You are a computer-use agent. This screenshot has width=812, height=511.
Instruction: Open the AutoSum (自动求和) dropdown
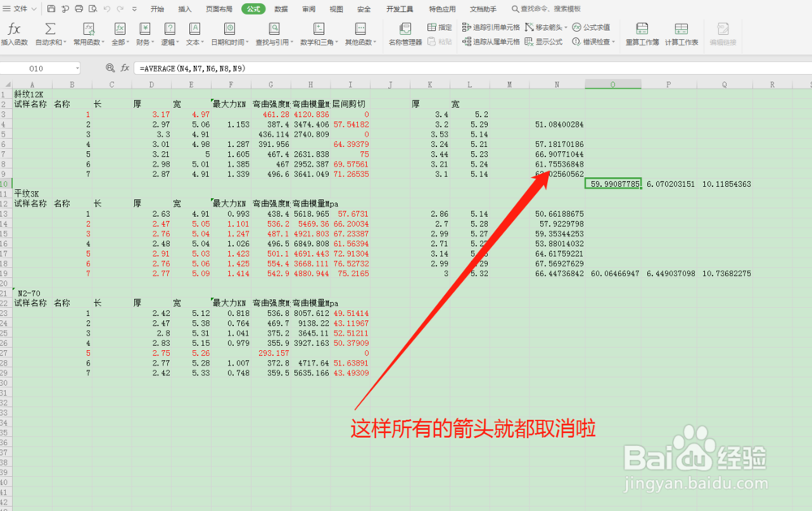click(65, 41)
